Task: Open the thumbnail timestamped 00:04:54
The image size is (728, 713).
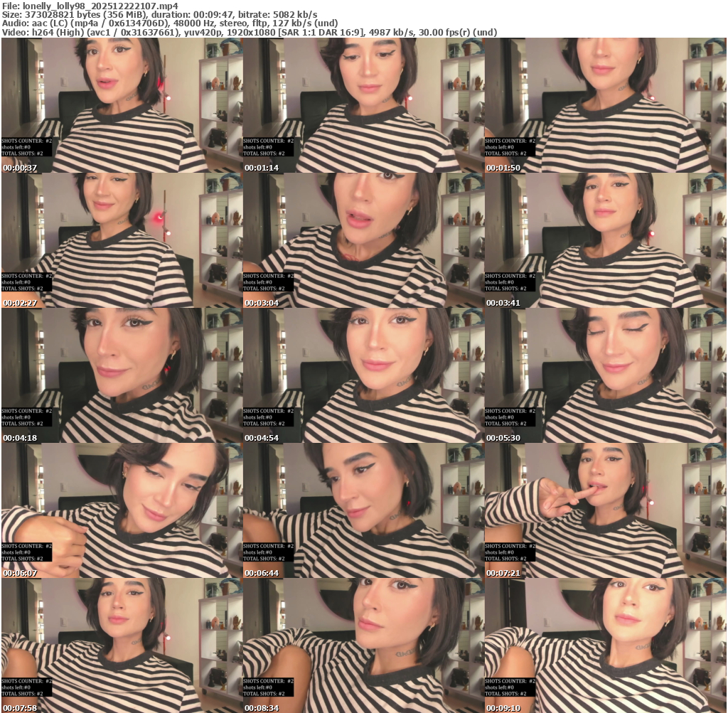Action: point(363,375)
